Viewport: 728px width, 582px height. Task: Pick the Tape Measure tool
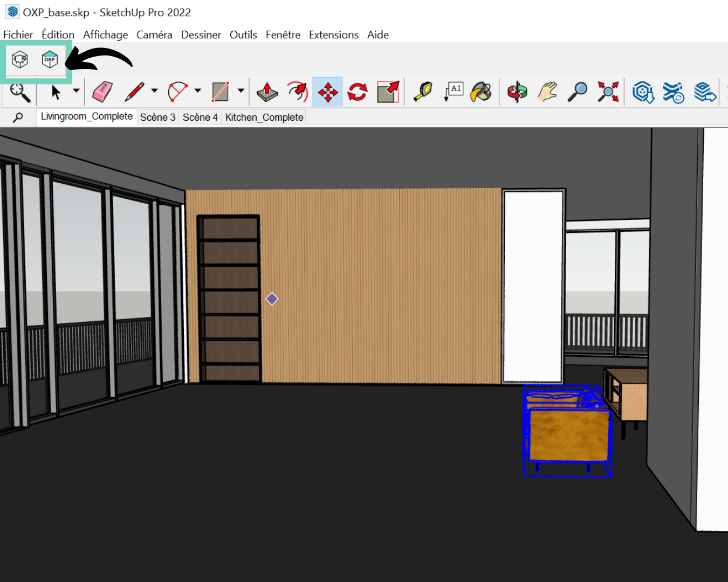pos(423,92)
